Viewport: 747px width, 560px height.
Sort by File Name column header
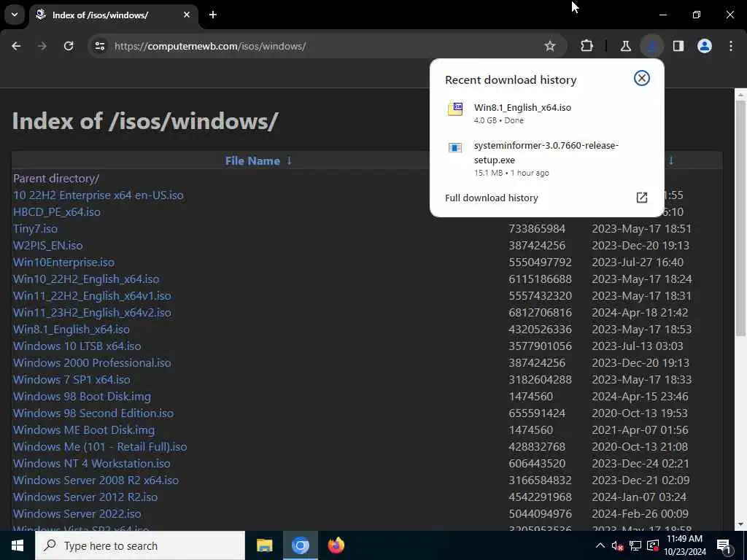(x=252, y=161)
